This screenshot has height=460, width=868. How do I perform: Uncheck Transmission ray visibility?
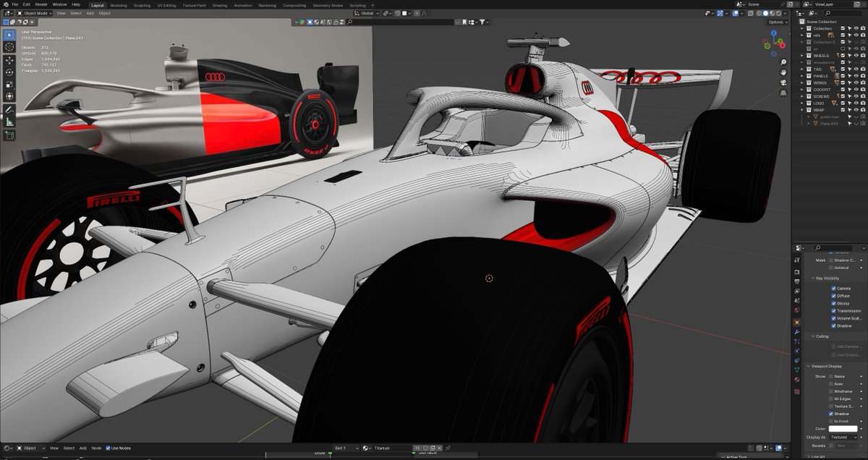point(833,311)
